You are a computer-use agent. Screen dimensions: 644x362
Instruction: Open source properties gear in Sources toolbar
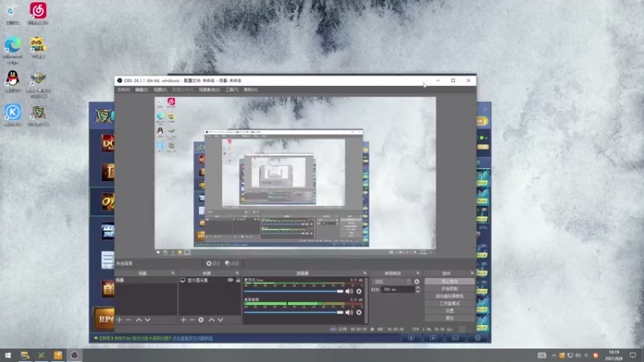tap(200, 319)
